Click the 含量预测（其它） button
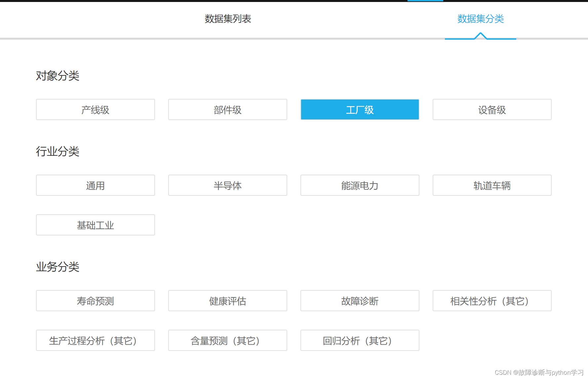 click(x=228, y=340)
